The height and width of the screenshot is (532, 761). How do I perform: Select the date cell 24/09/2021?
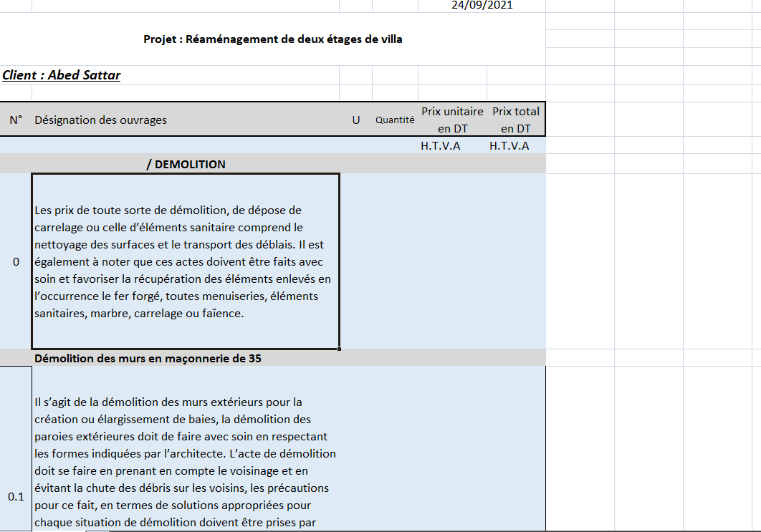tap(482, 6)
